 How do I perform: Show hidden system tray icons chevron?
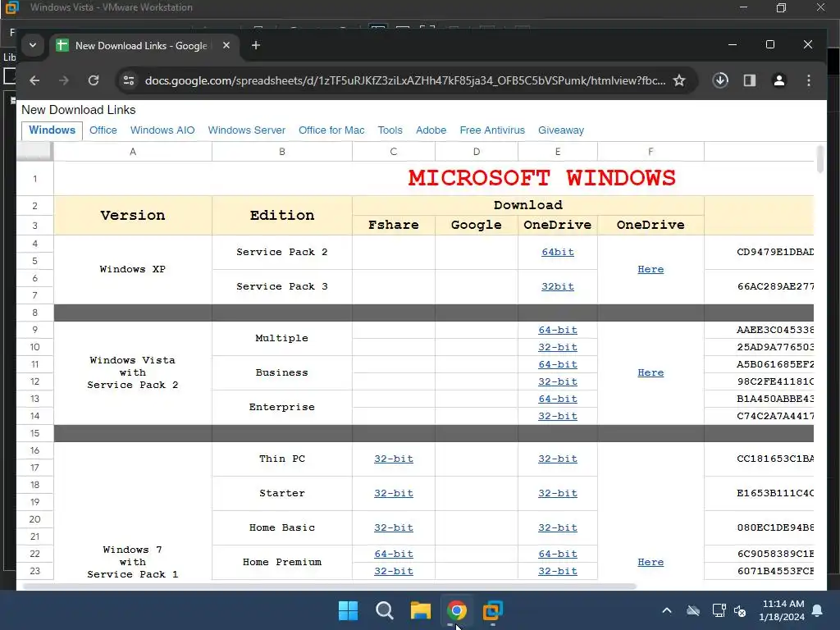tap(666, 610)
